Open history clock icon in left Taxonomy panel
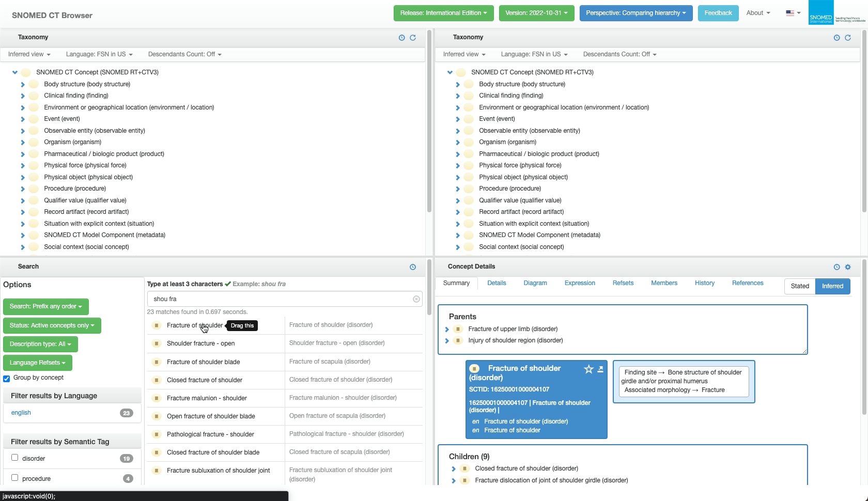 pyautogui.click(x=401, y=38)
